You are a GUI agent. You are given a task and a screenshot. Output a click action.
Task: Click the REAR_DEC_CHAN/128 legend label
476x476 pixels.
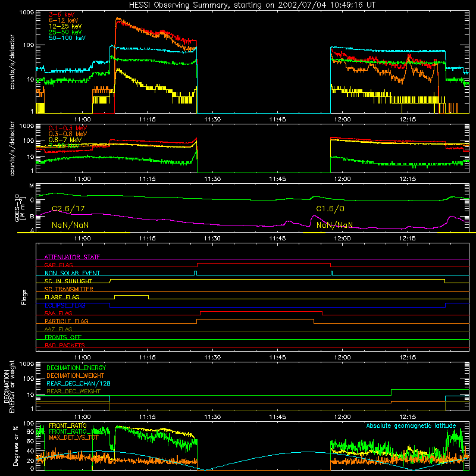(79, 383)
